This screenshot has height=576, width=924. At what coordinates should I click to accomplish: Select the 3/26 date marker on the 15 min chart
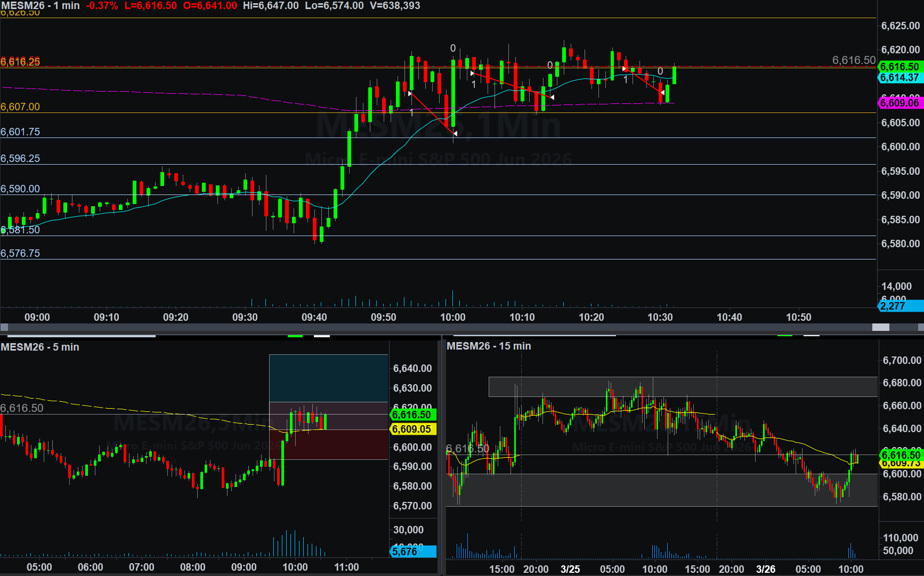[766, 569]
